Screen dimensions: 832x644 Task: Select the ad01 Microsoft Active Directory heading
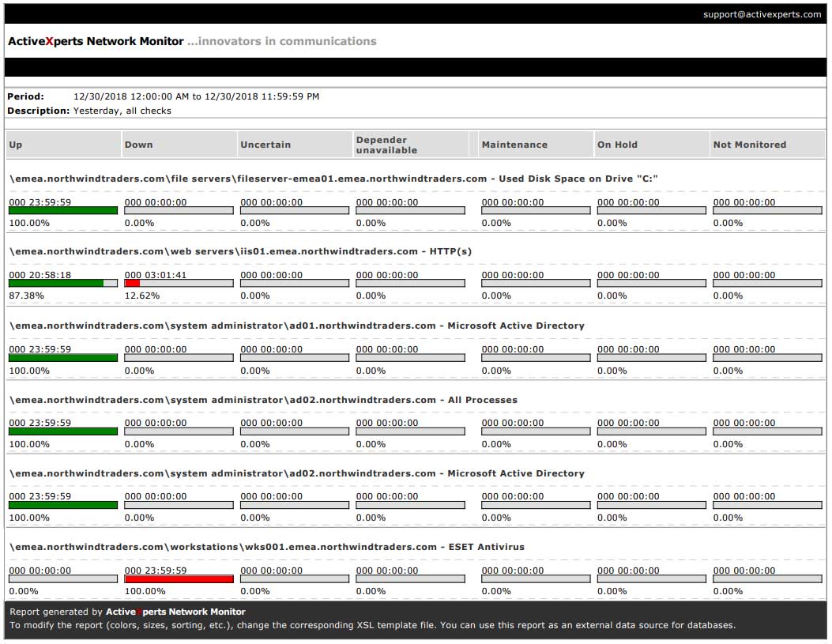click(296, 326)
